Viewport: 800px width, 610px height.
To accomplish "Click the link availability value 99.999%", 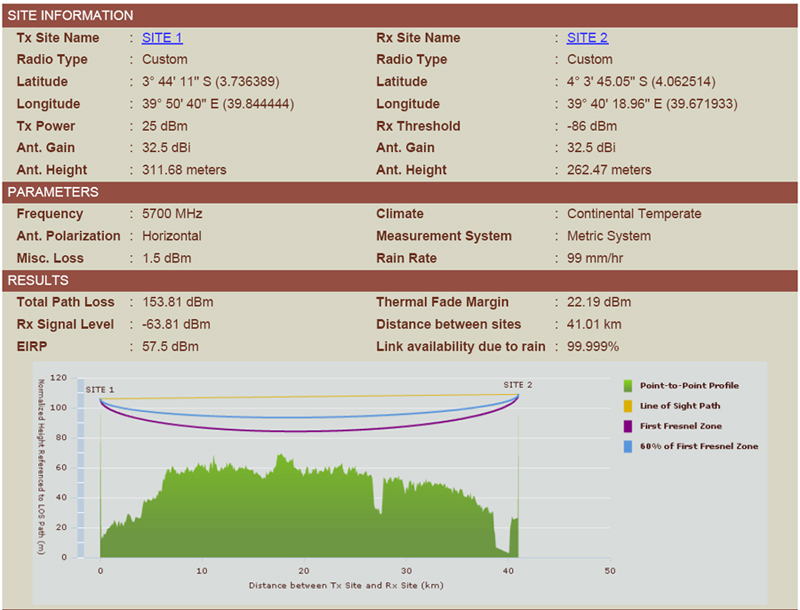I will [x=593, y=347].
